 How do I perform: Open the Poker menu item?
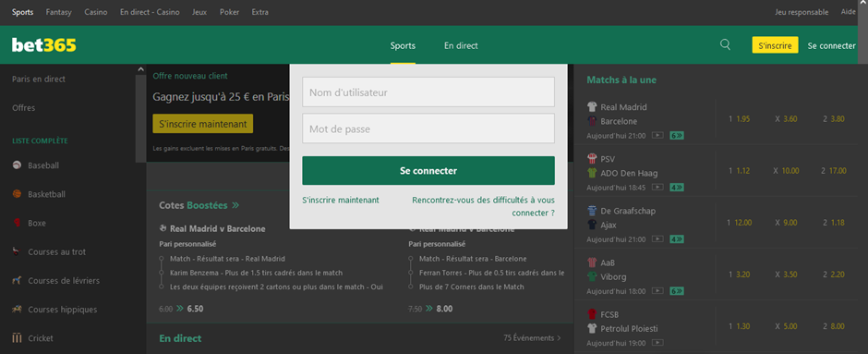[229, 12]
